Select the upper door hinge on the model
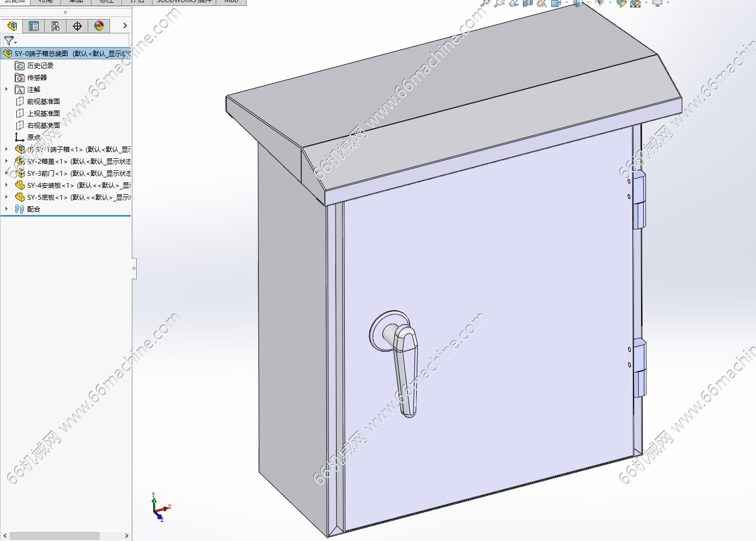The width and height of the screenshot is (756, 541). pos(638,200)
